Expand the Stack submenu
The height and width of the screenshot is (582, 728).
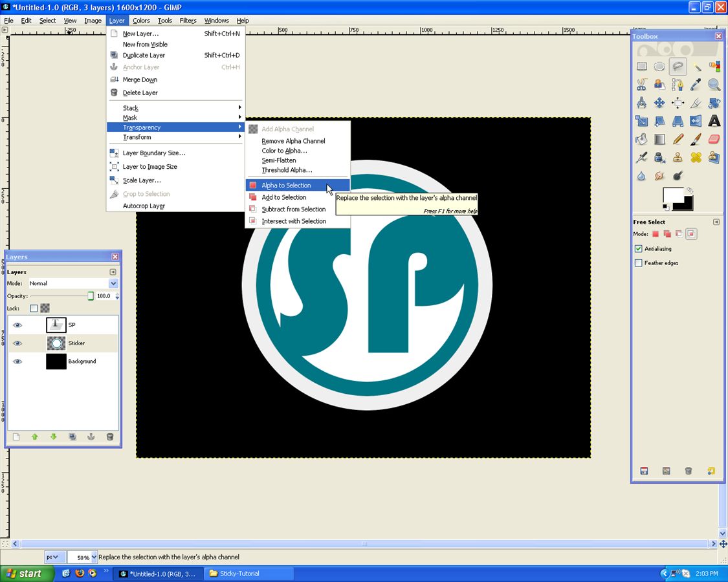point(175,108)
